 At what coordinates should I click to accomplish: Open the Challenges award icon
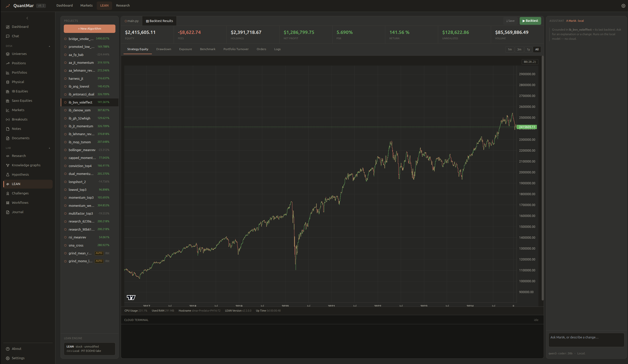8,193
